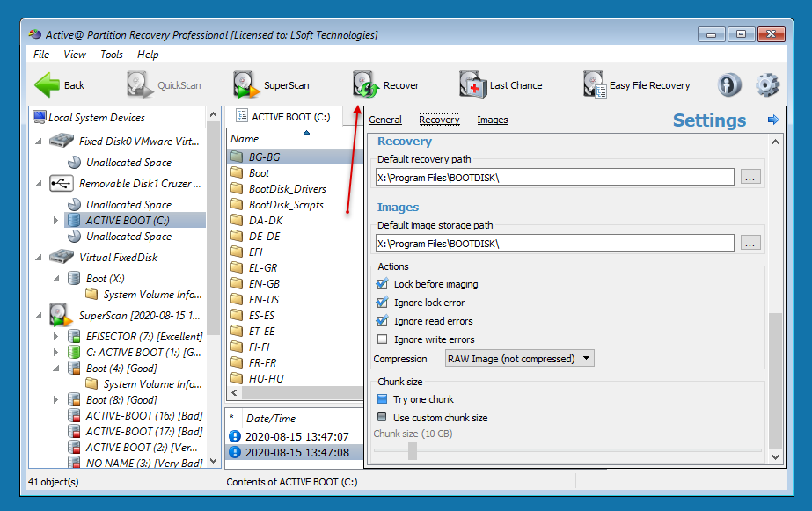This screenshot has width=812, height=511.
Task: Browse for default recovery path
Action: pos(750,177)
